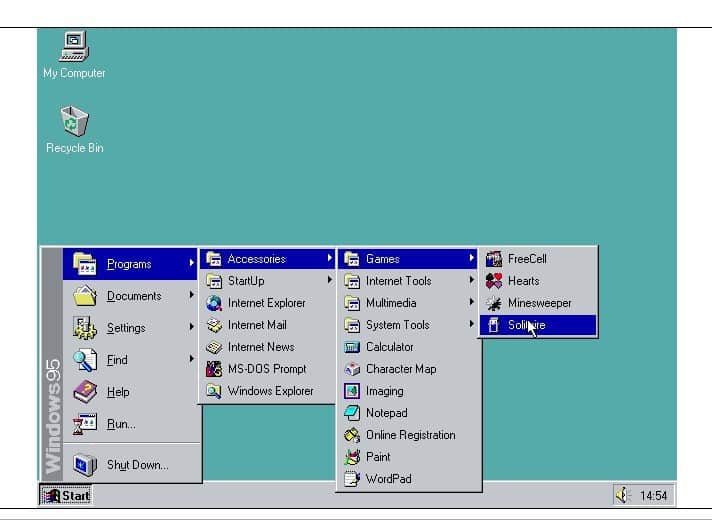Click the Internet Mail icon

coord(214,325)
